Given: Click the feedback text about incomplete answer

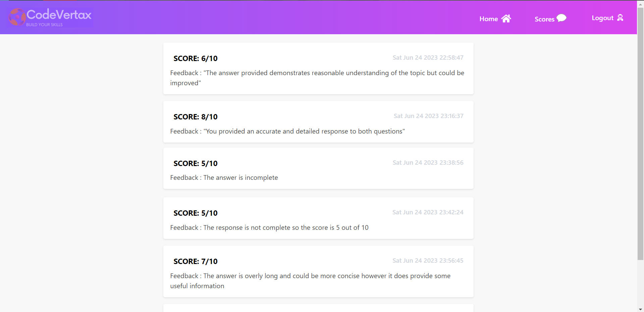Looking at the screenshot, I should 224,177.
